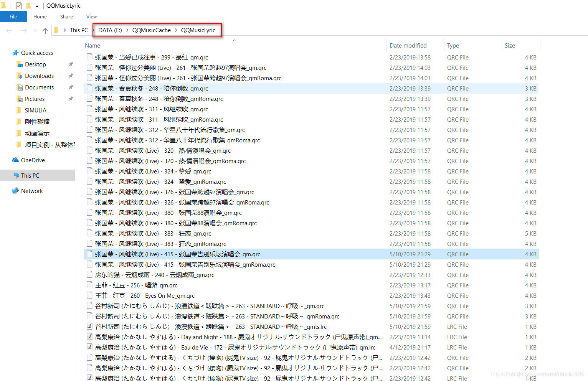The image size is (588, 381).
Task: Click the Up one level arrow
Action: [x=45, y=30]
